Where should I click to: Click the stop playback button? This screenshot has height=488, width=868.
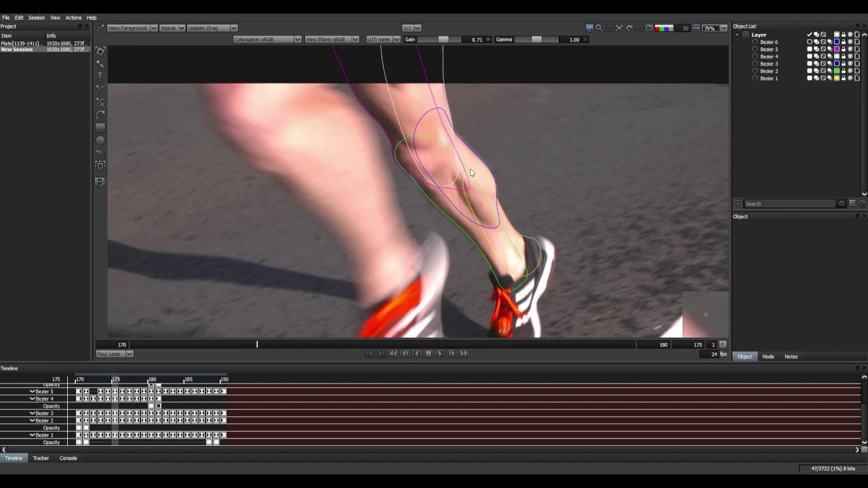point(429,354)
